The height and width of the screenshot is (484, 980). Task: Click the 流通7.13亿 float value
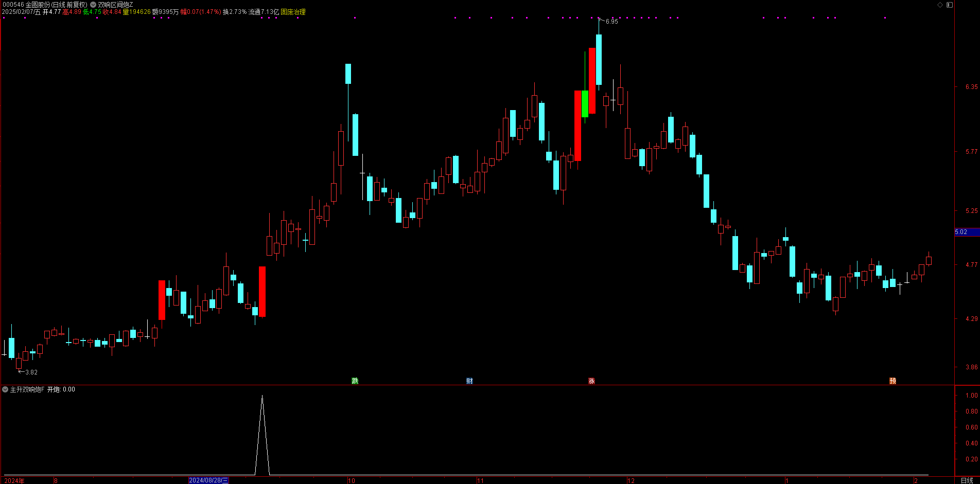(x=264, y=12)
